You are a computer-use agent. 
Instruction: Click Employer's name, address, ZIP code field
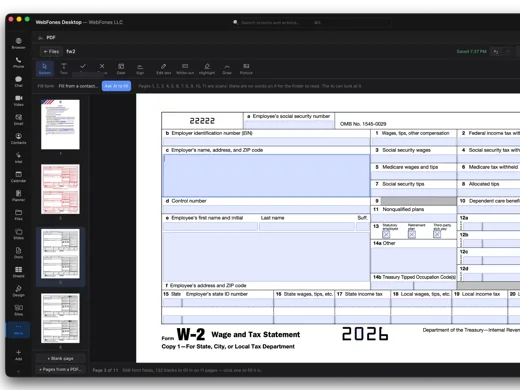coord(266,175)
